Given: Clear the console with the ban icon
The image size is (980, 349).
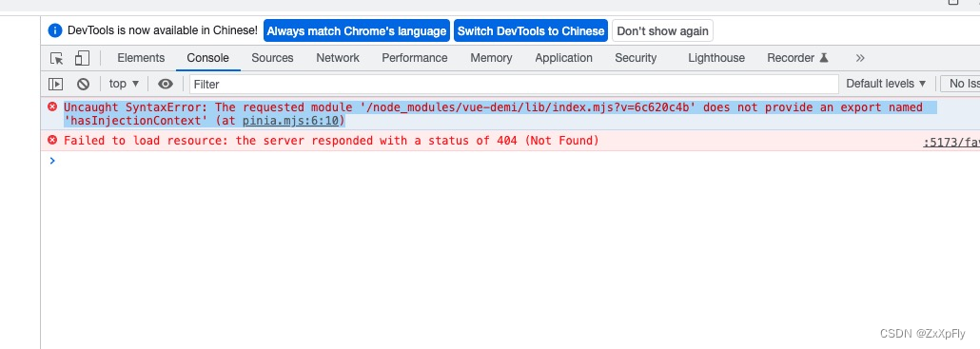Looking at the screenshot, I should click(83, 84).
